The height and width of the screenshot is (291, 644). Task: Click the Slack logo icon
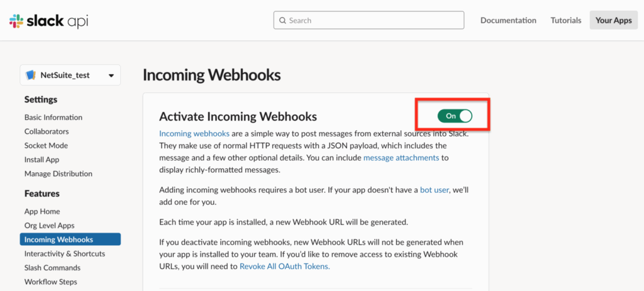(x=16, y=21)
